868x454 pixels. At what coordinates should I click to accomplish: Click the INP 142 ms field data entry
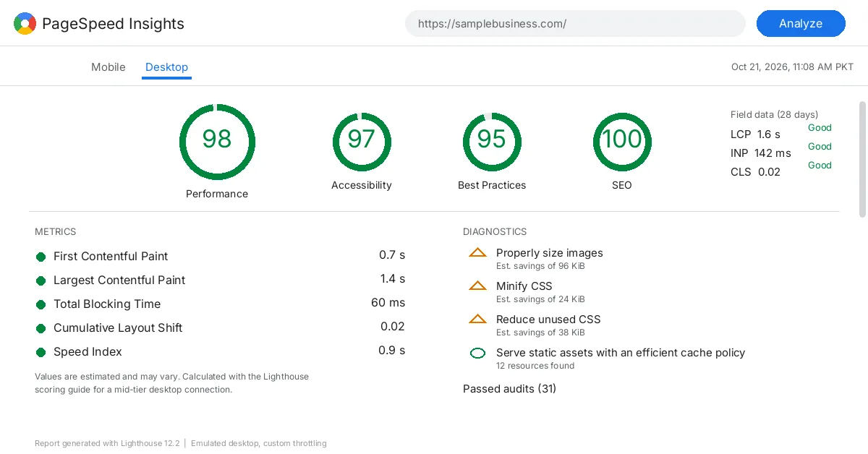pos(761,153)
